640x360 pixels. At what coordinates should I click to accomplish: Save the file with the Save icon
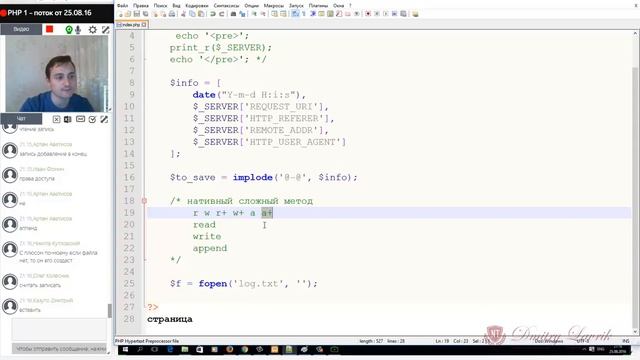137,14
